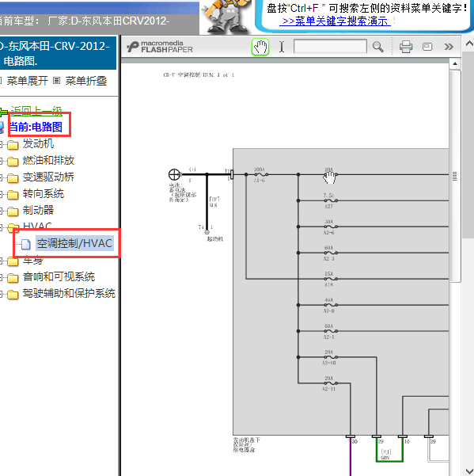Open the menu keyword search demo link
This screenshot has height=476, width=474.
(x=335, y=21)
